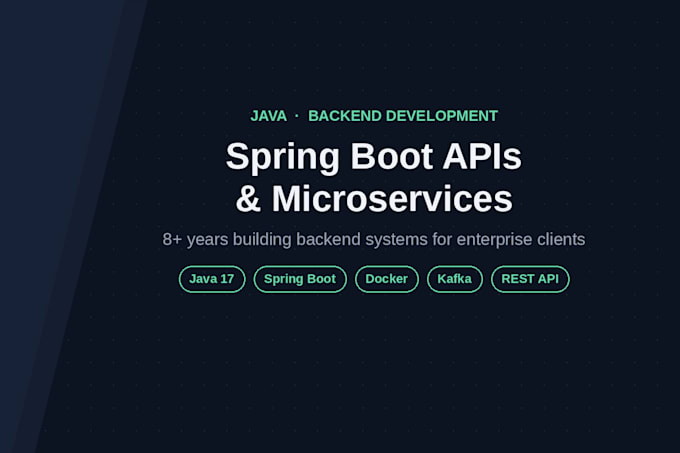Select the Spring Boot tag pill
This screenshot has height=453, width=680.
coord(300,279)
